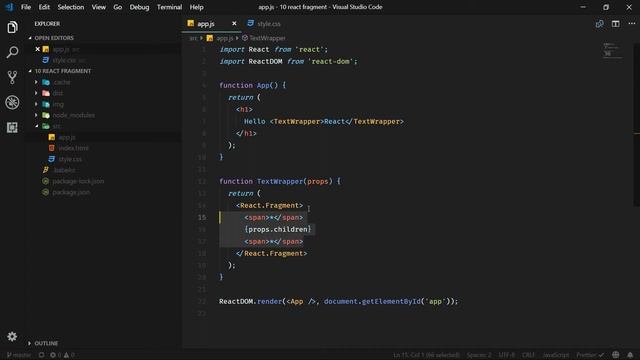
Task: Open the Manage gear menu
Action: [x=12, y=336]
